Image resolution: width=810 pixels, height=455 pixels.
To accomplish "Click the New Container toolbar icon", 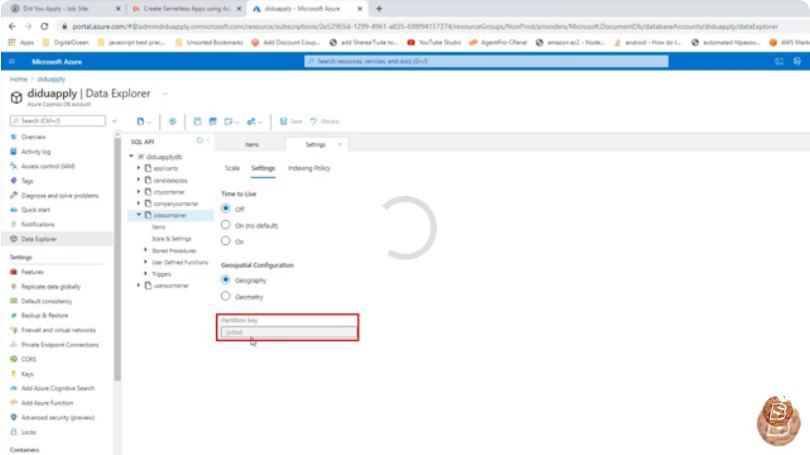I will (x=141, y=121).
